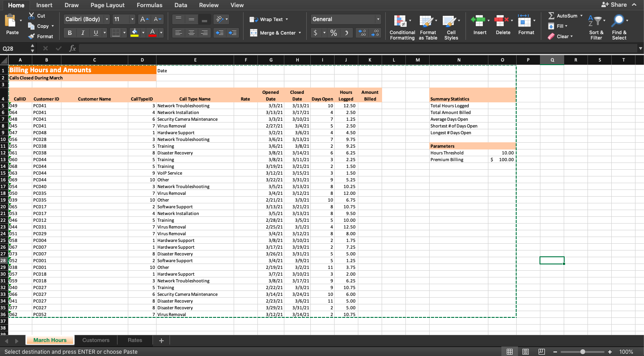This screenshot has width=644, height=356.
Task: Toggle bold formatting
Action: click(x=70, y=33)
